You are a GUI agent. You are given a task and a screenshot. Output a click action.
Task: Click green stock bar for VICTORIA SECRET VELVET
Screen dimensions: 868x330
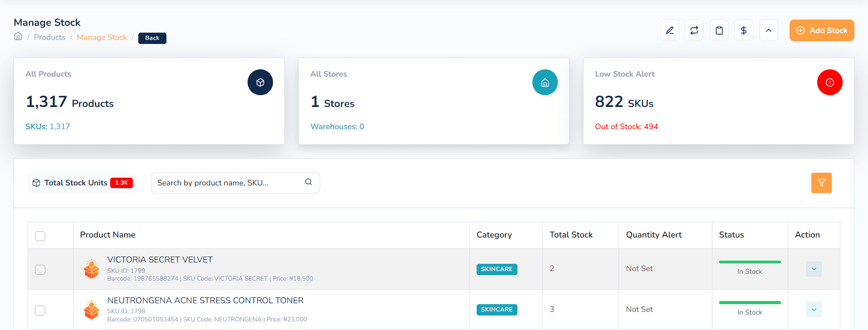[x=750, y=262]
